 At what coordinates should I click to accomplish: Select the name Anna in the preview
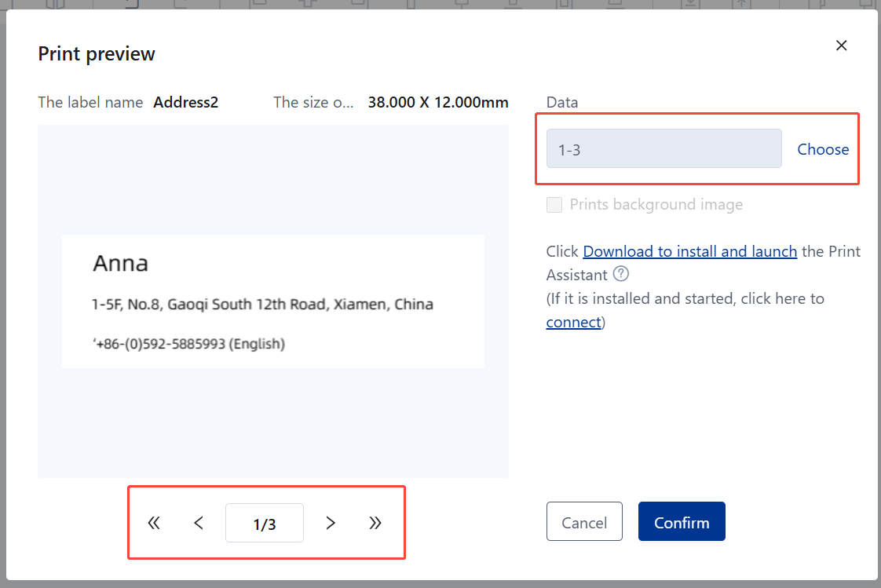[x=120, y=263]
